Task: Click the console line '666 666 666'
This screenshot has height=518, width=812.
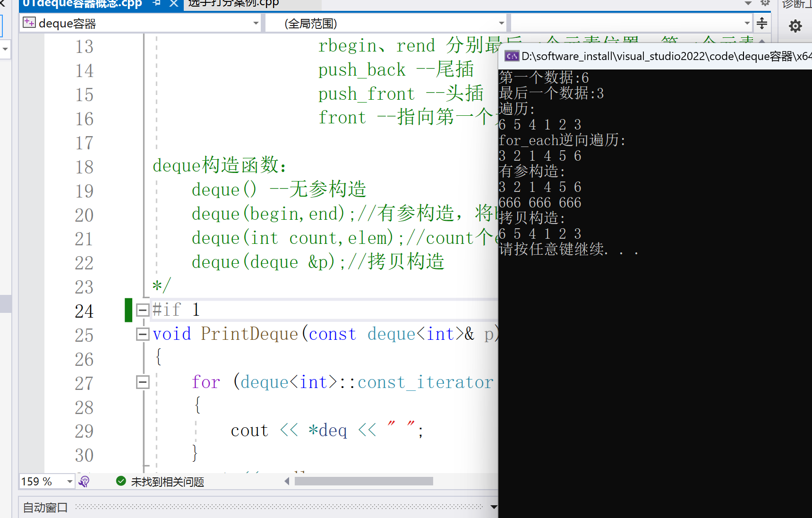Action: (540, 202)
